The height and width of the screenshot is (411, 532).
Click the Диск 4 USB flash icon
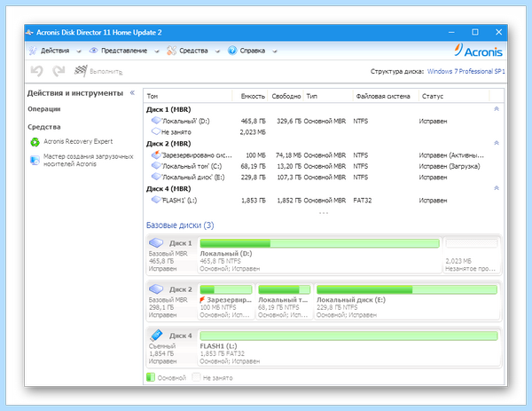coord(156,336)
